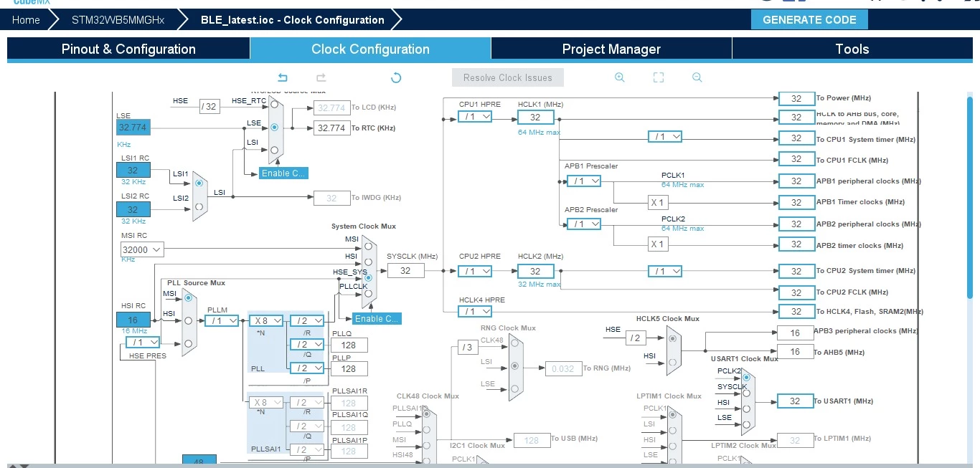Click the fit-to-screen icon

659,77
